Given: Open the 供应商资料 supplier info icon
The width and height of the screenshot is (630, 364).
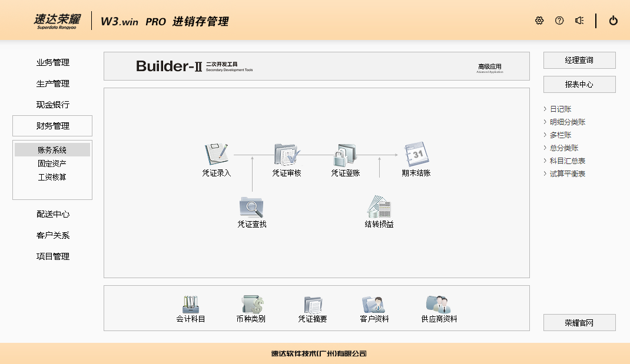Looking at the screenshot, I should click(x=439, y=305).
